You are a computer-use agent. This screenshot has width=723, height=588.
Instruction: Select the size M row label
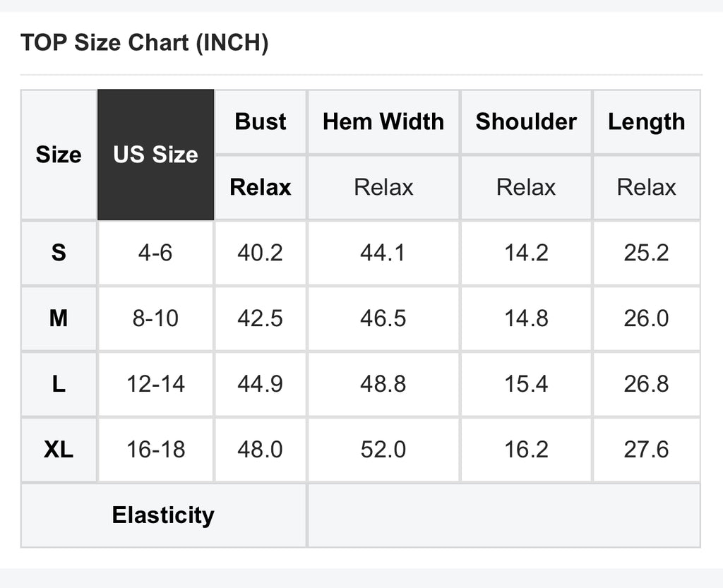point(59,318)
